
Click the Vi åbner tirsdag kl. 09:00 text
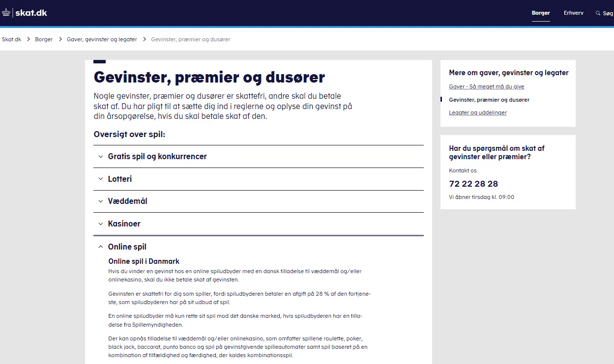pos(481,197)
